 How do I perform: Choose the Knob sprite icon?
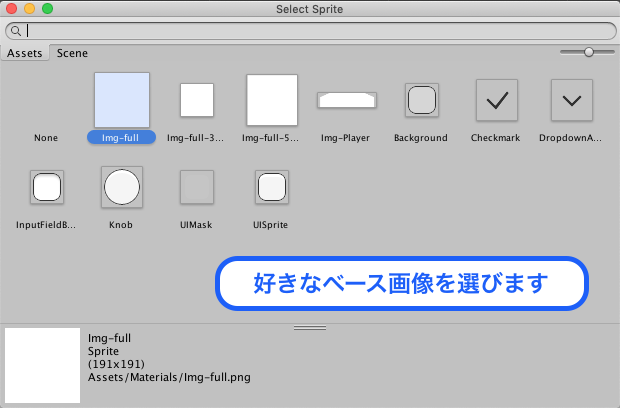coord(121,187)
